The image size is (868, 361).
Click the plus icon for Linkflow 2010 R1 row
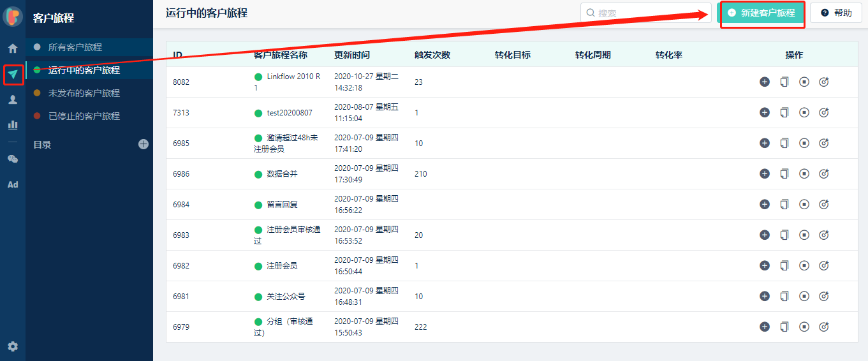(765, 82)
